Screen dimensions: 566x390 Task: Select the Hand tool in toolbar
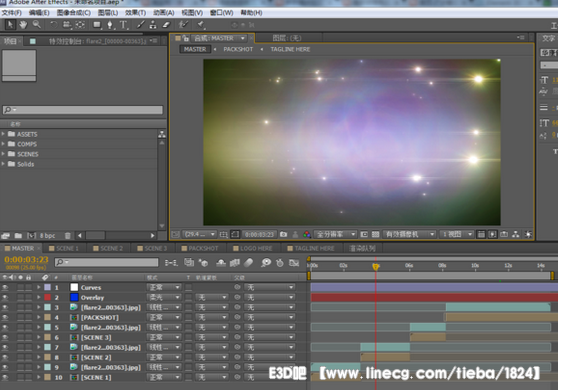[x=23, y=25]
